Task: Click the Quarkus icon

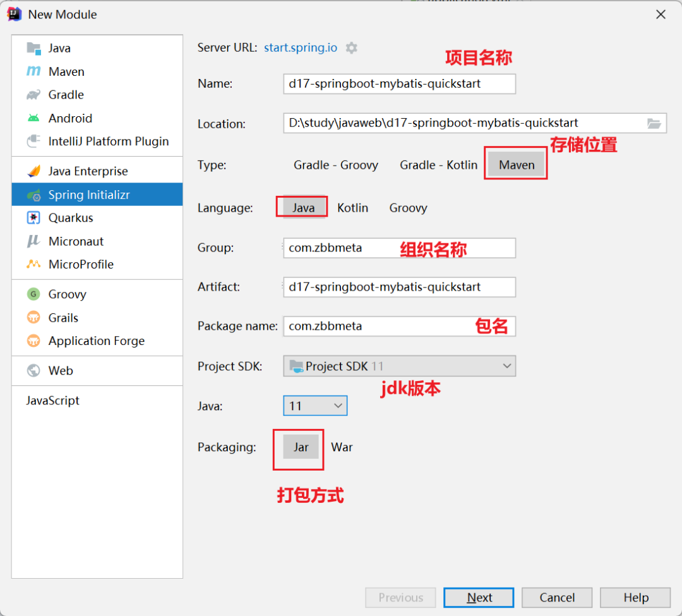Action: 33,217
